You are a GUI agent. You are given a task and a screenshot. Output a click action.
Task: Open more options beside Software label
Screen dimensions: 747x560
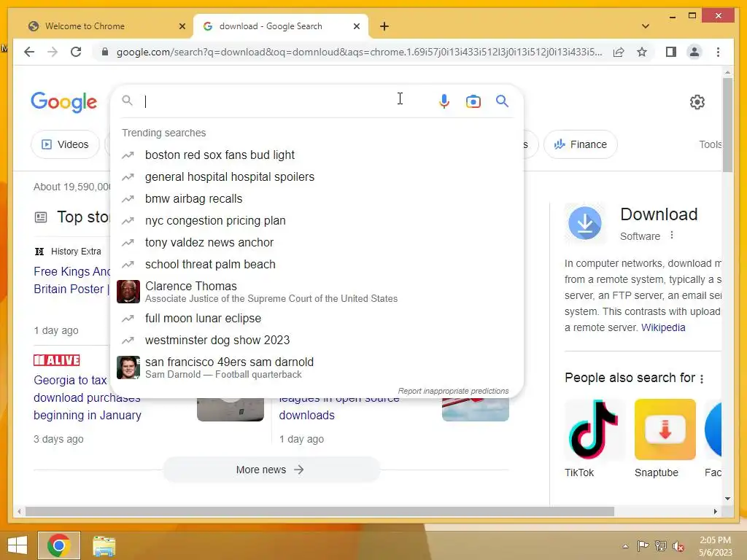(672, 236)
